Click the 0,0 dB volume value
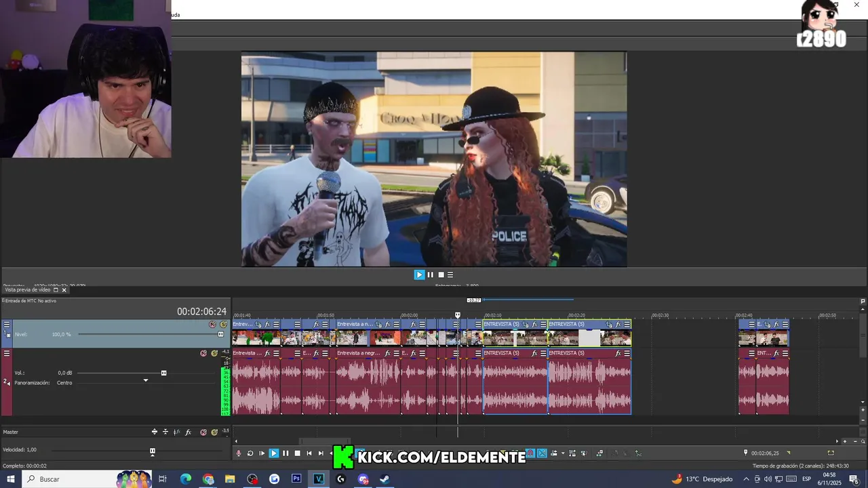The width and height of the screenshot is (868, 488). pos(65,373)
